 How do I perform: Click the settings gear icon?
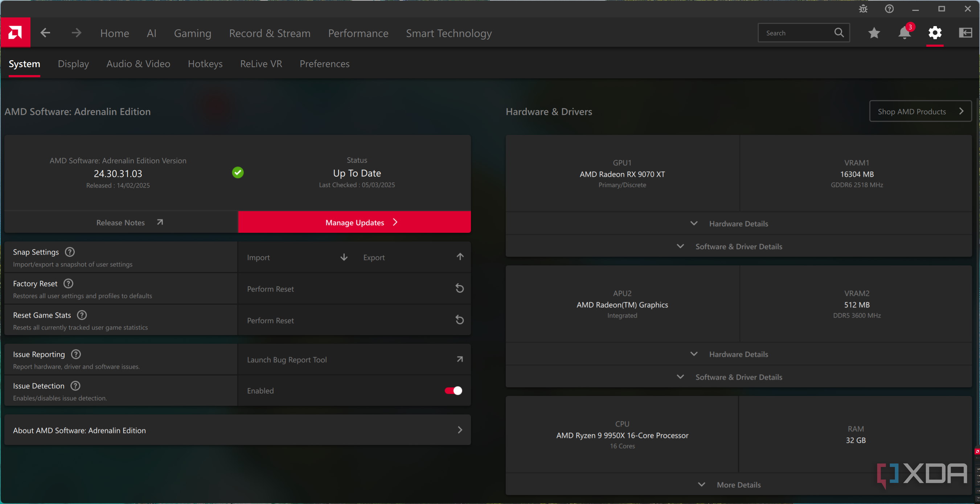coord(935,33)
